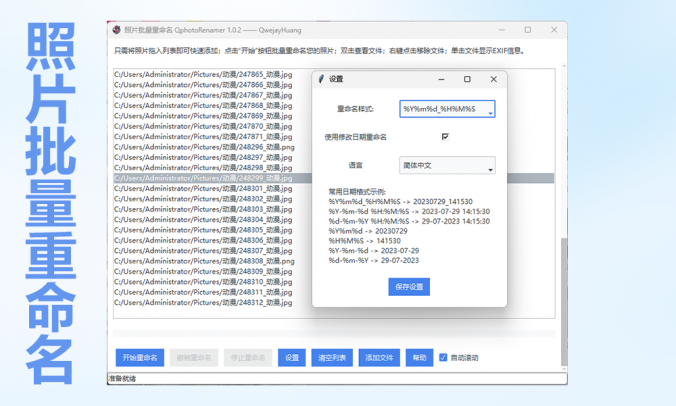Select file 248305_动漫.jpg in the list

[x=203, y=230]
